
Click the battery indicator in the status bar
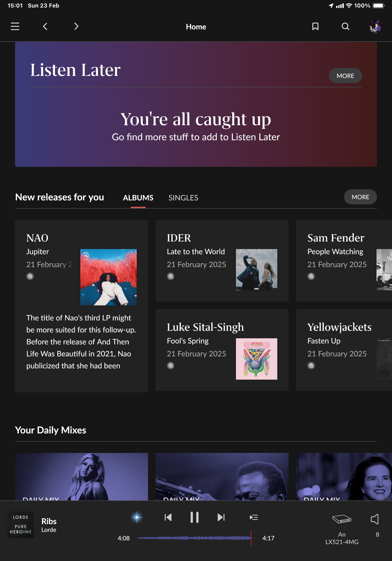point(379,5)
